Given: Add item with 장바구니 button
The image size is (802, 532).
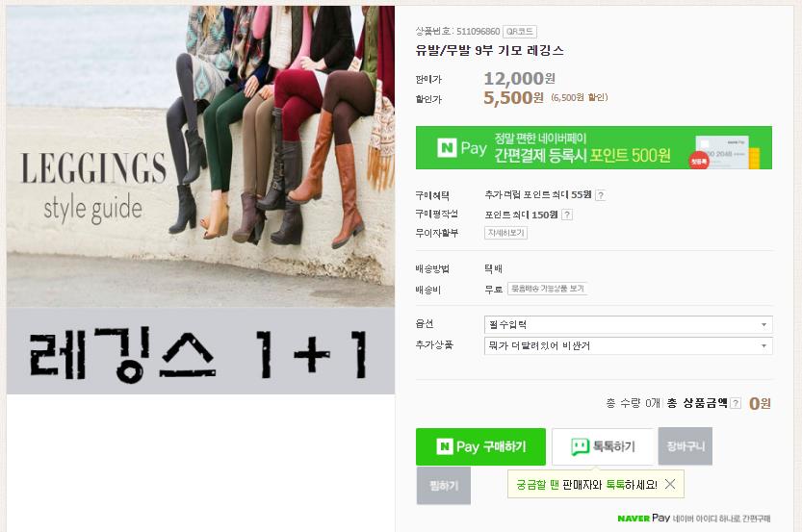Looking at the screenshot, I should pyautogui.click(x=686, y=446).
